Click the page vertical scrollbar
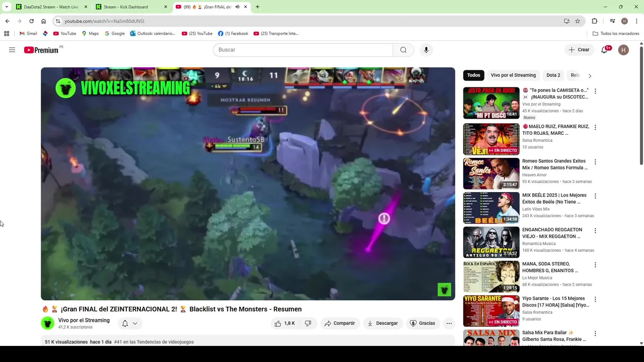Viewport: 644px width, 362px height. pos(641,106)
